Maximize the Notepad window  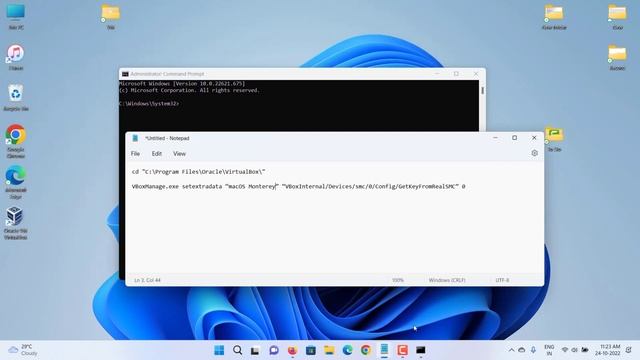(514, 138)
